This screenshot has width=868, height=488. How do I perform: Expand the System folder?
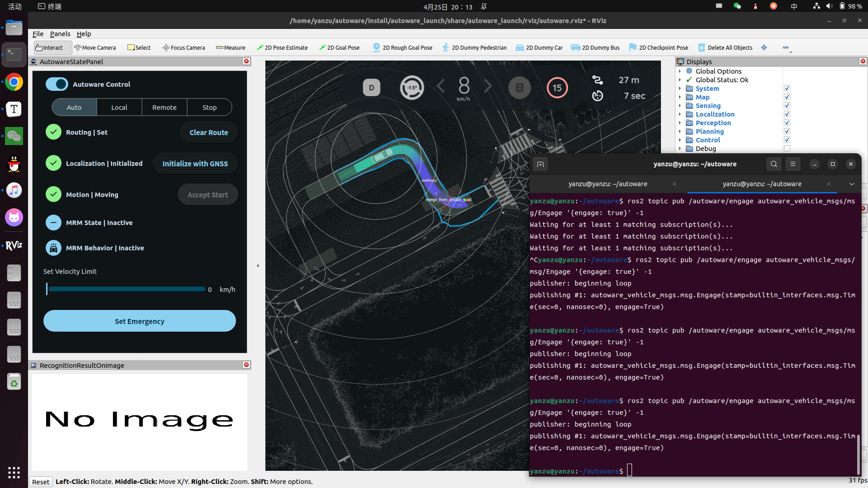click(x=679, y=89)
